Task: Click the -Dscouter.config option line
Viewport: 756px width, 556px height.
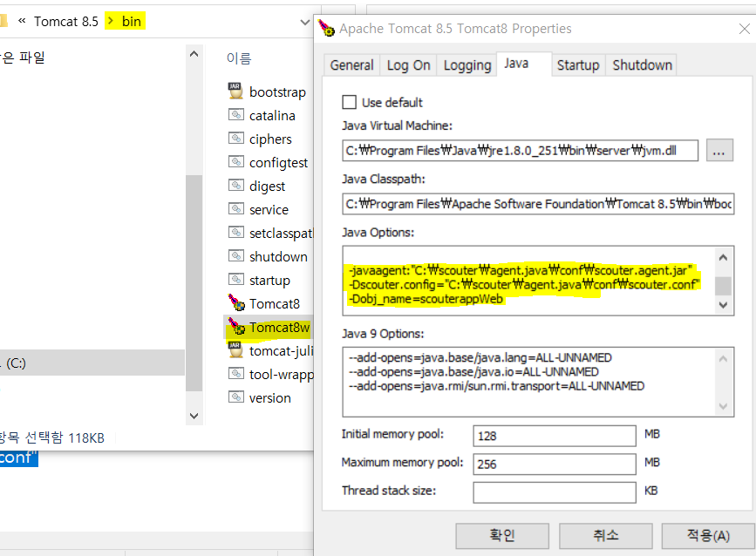Action: pos(524,284)
